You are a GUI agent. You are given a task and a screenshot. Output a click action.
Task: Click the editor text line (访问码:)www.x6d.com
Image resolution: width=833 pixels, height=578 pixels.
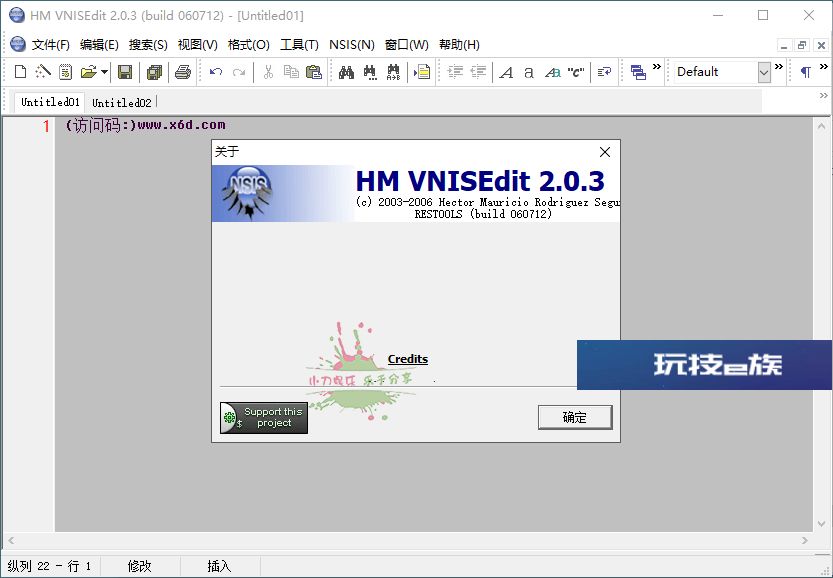click(145, 125)
